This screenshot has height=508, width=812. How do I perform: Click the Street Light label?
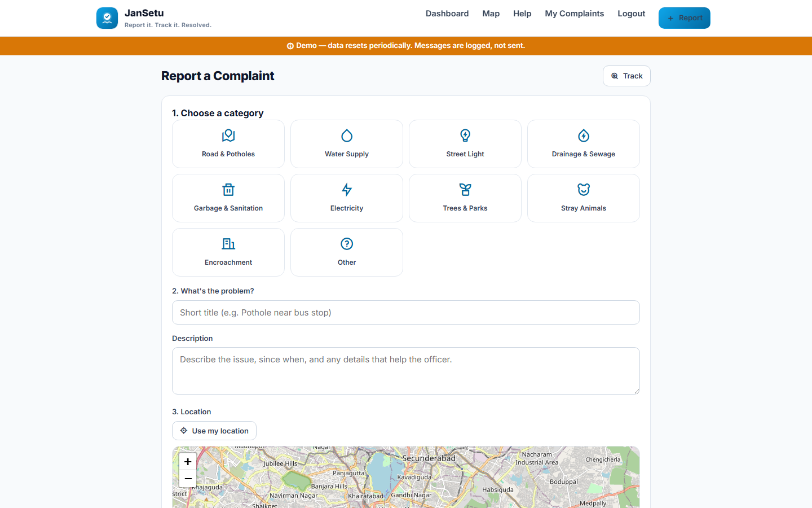tap(465, 154)
